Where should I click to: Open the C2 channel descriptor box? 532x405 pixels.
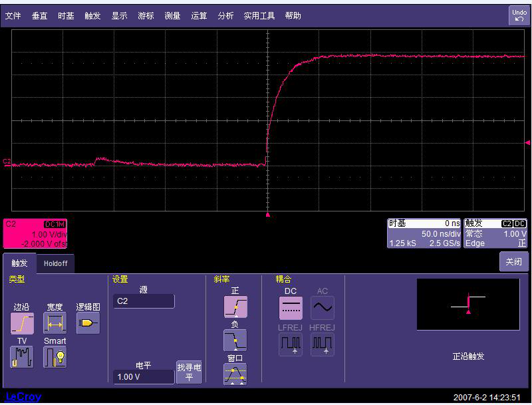click(33, 233)
